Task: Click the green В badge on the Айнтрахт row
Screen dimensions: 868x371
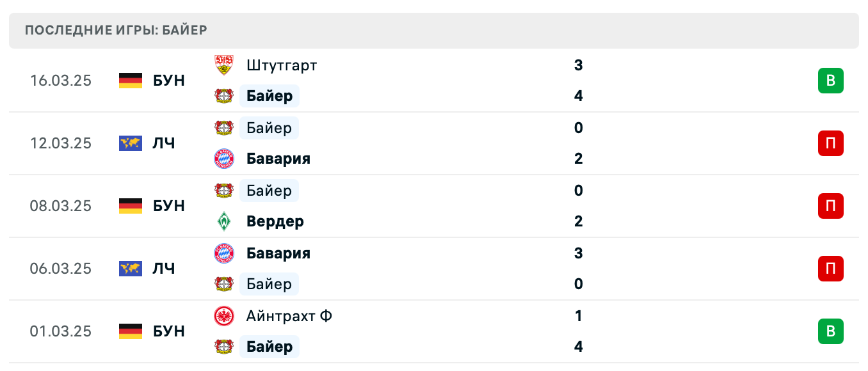Action: pos(830,331)
